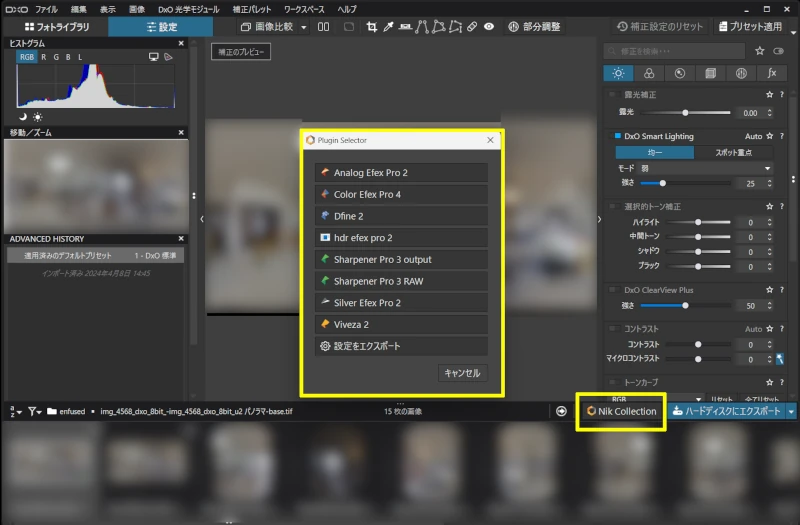Click the red-eye preview eye icon

click(489, 27)
